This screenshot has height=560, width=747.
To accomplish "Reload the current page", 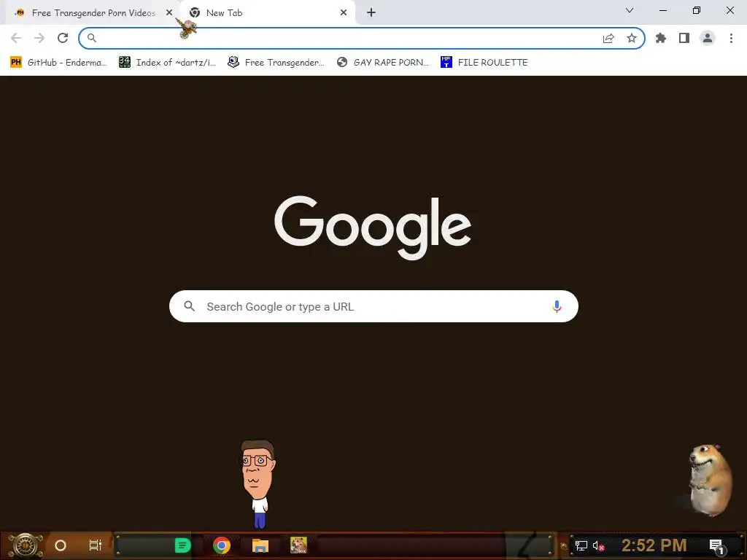I will coord(63,38).
